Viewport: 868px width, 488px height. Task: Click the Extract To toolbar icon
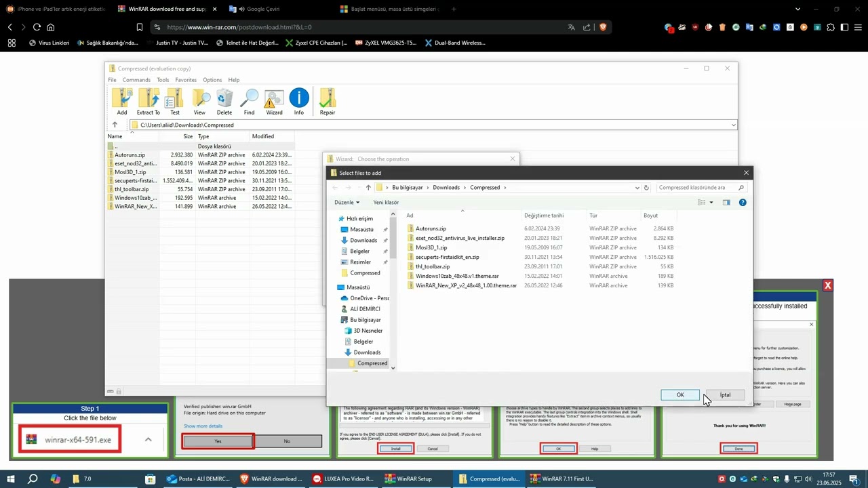tap(149, 102)
